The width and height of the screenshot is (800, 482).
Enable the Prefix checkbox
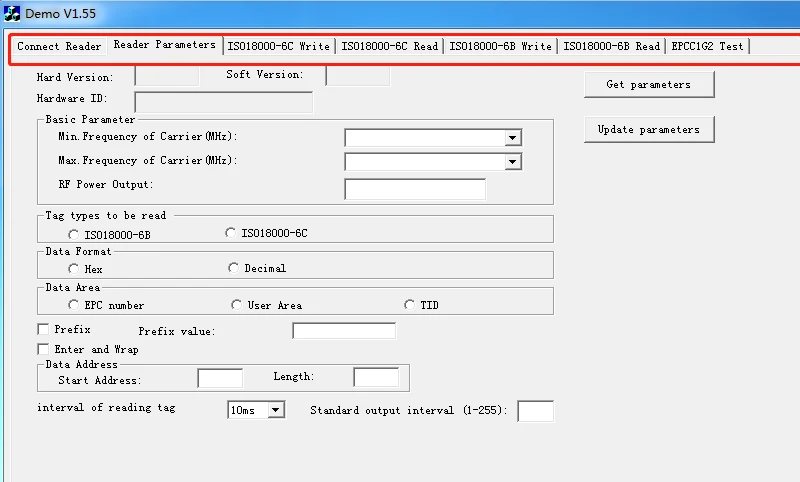tap(43, 329)
